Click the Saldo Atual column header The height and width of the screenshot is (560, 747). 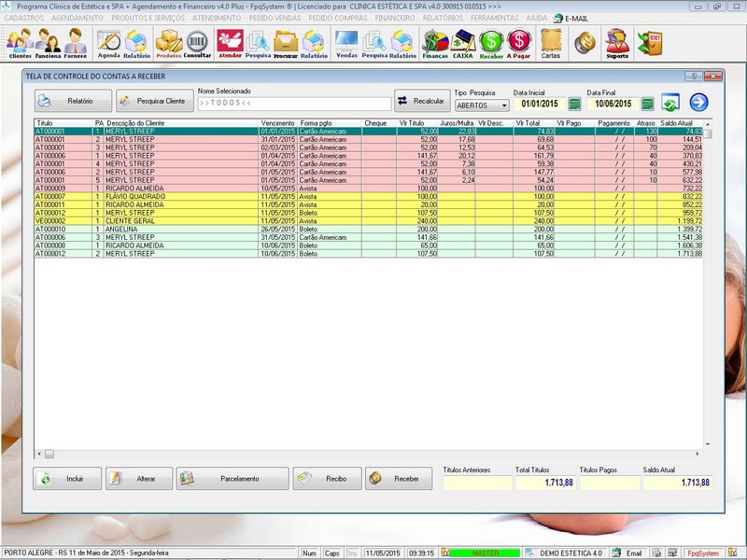(676, 123)
